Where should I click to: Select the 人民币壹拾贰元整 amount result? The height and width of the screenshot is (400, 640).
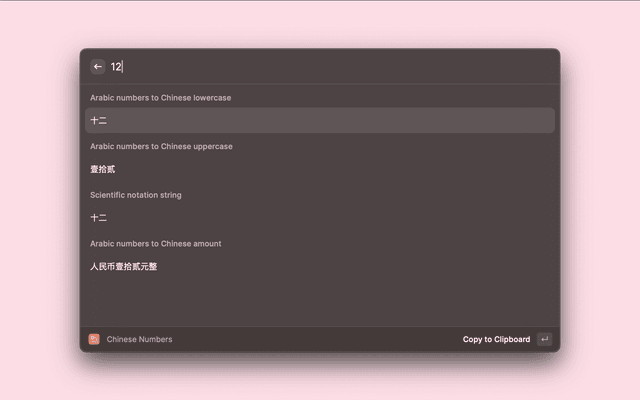coord(124,266)
